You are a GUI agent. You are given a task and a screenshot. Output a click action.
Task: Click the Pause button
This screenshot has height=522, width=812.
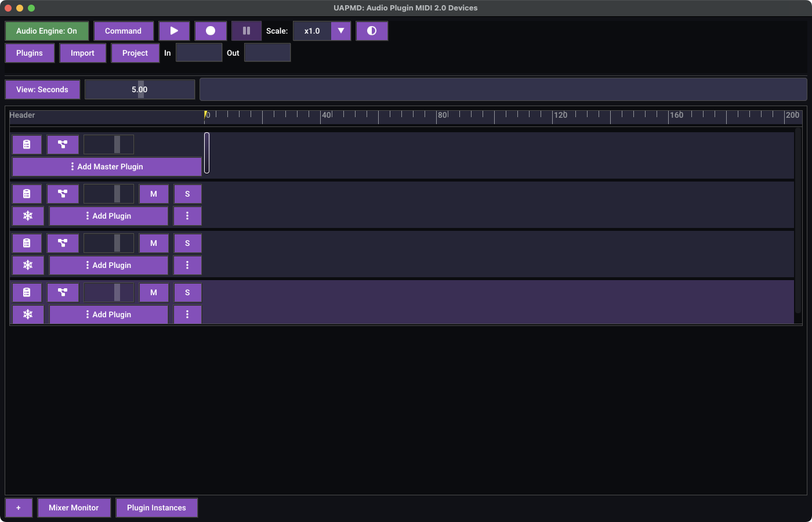tap(246, 31)
